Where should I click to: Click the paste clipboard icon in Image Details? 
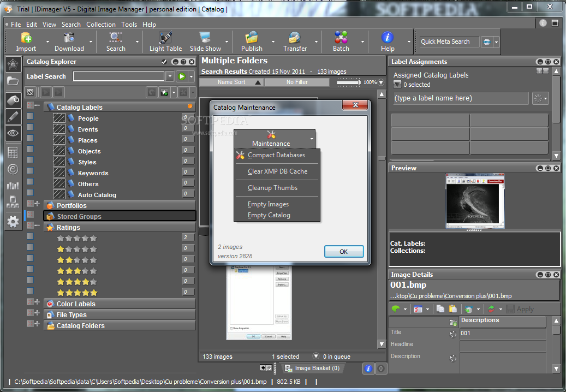452,309
